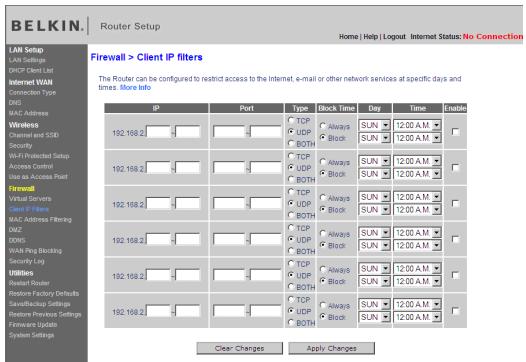Open MAC Address under Internet WAN
Screen dimensions: 526x362
(29, 113)
